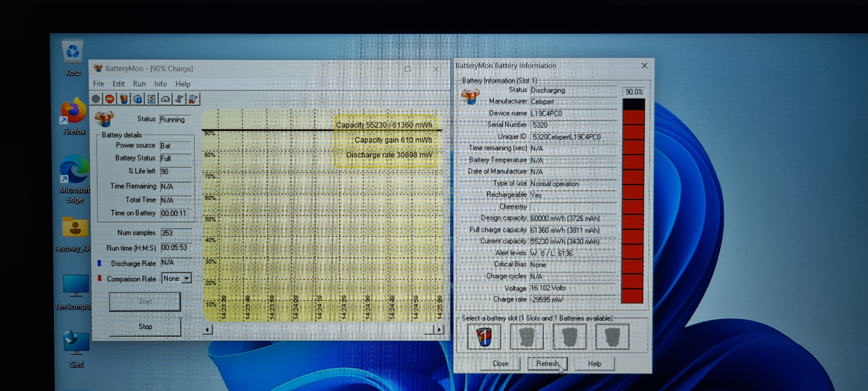Click the rightmost toolbar icon with clock
This screenshot has width=868, height=391.
pos(193,99)
